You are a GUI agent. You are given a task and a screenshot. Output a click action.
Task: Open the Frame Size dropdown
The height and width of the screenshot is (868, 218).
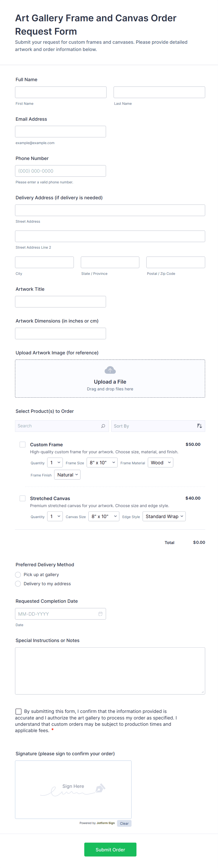click(102, 463)
